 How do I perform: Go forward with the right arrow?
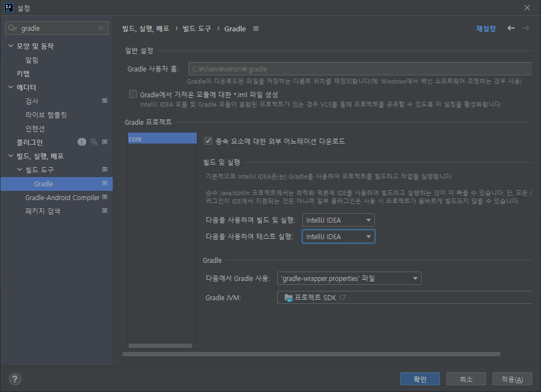coord(526,28)
